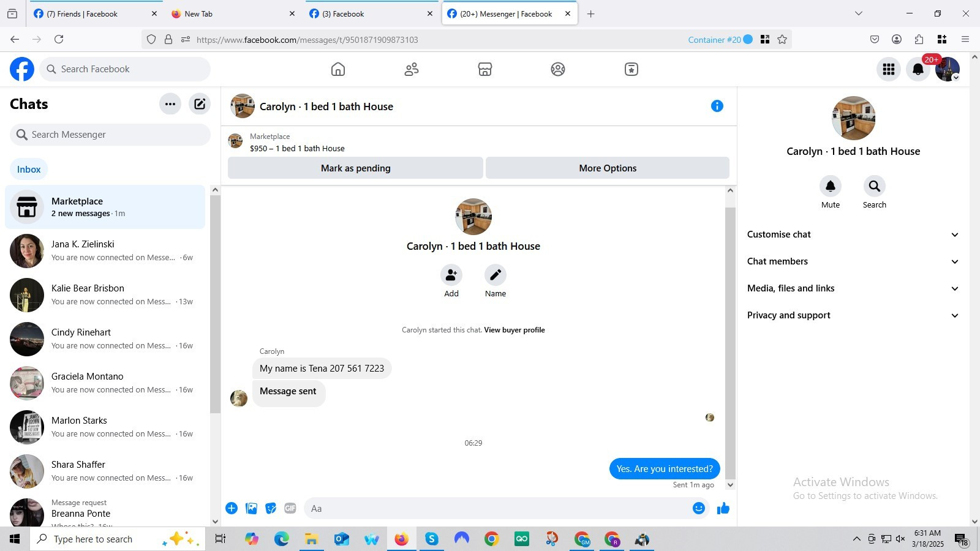Image resolution: width=980 pixels, height=551 pixels.
Task: Open conversation information icon
Action: pyautogui.click(x=717, y=106)
